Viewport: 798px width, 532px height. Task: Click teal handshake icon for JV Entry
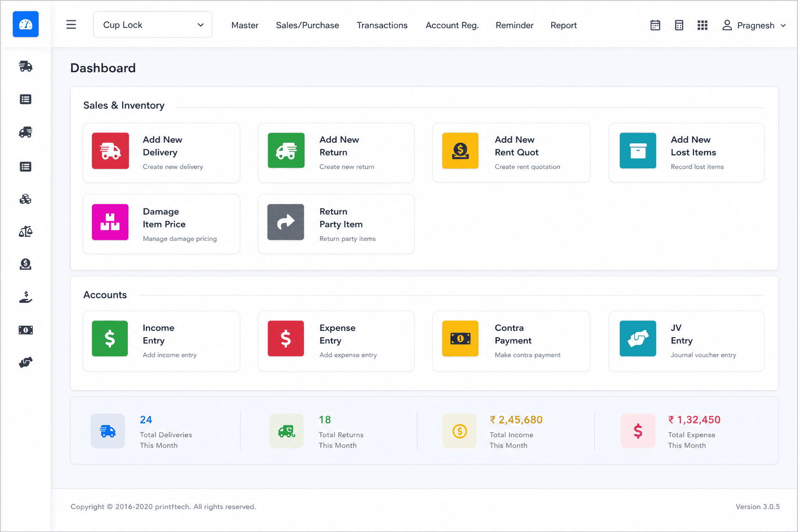[x=638, y=338]
